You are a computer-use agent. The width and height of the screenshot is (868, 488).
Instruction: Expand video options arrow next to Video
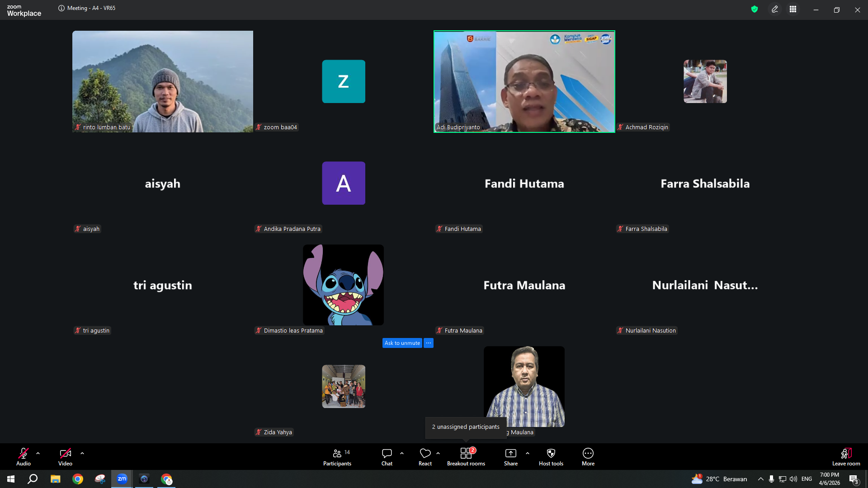[x=82, y=453]
